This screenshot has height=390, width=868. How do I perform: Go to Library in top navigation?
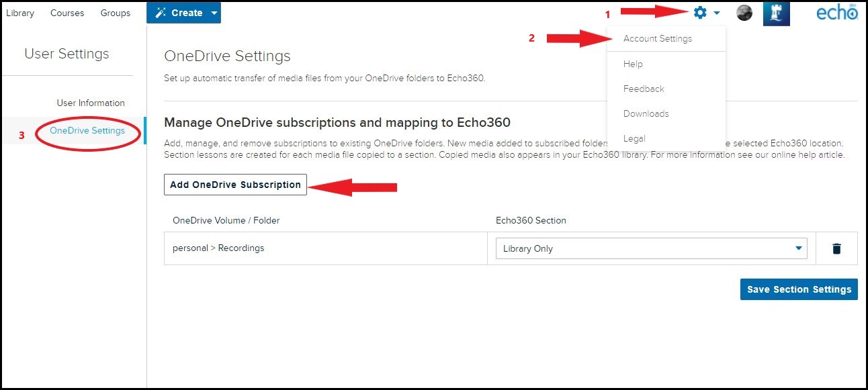(x=20, y=13)
